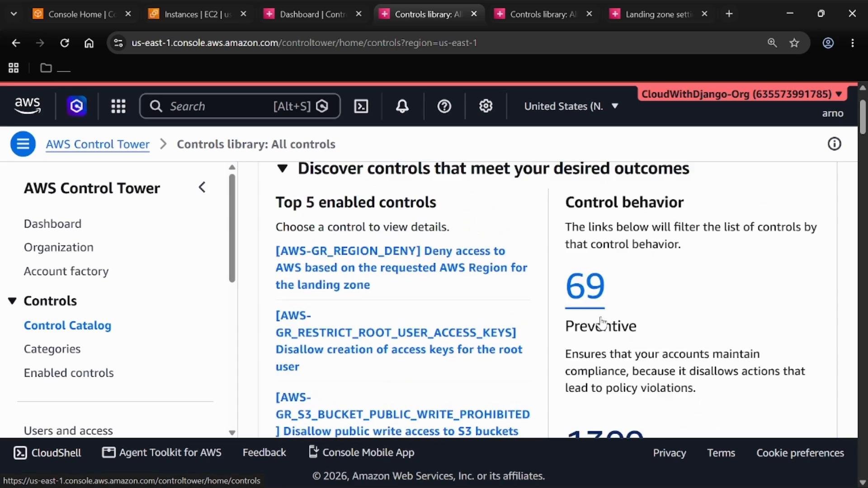The width and height of the screenshot is (868, 488).
Task: Open a new browser tab
Action: (x=729, y=14)
